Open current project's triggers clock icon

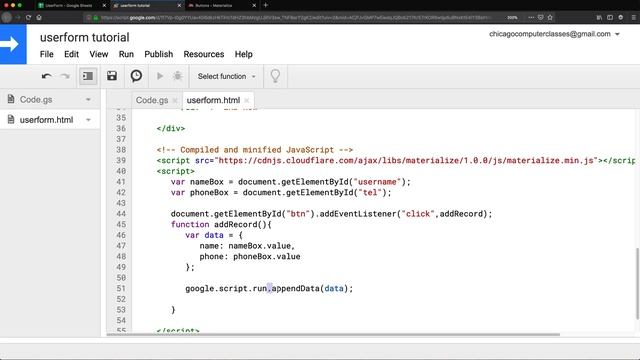tap(136, 76)
